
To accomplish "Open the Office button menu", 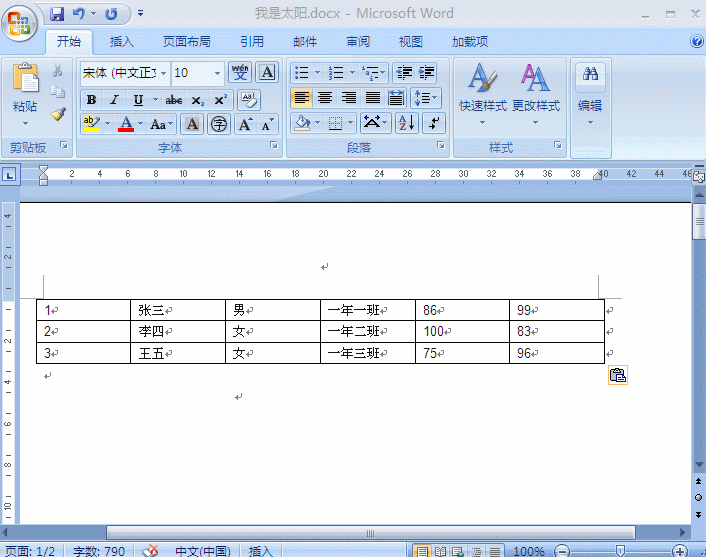I will [x=19, y=23].
